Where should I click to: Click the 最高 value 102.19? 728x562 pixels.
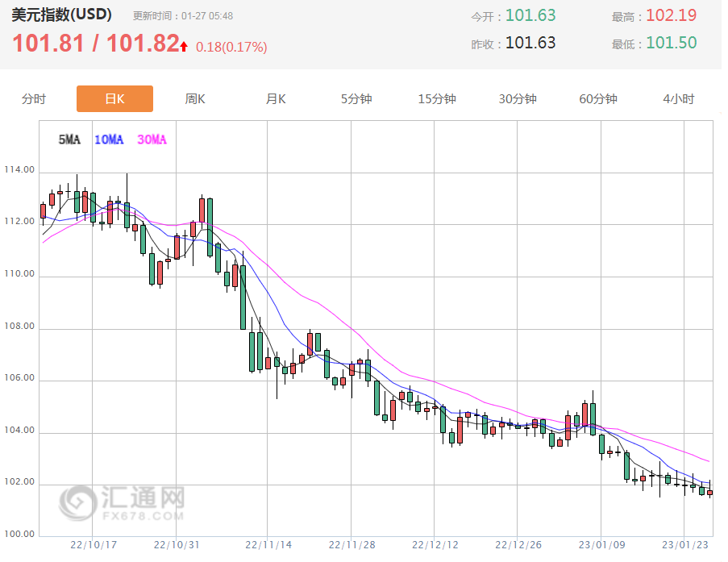(x=671, y=15)
